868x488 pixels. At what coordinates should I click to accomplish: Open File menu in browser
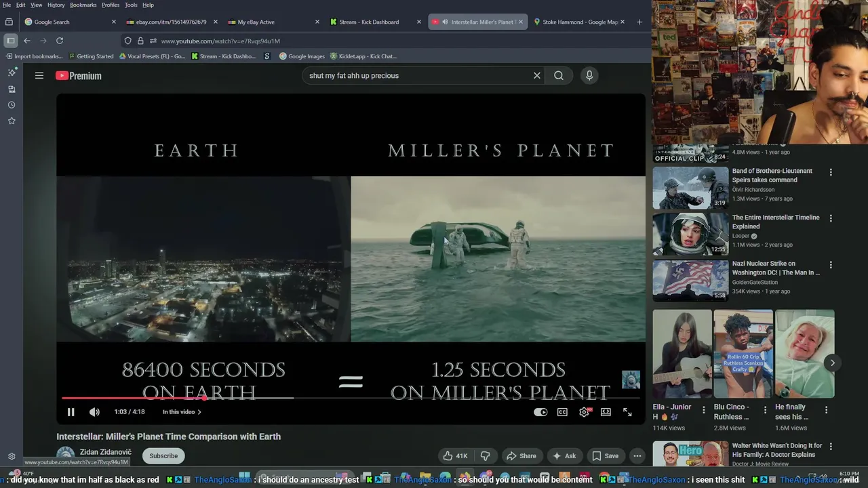pyautogui.click(x=7, y=5)
